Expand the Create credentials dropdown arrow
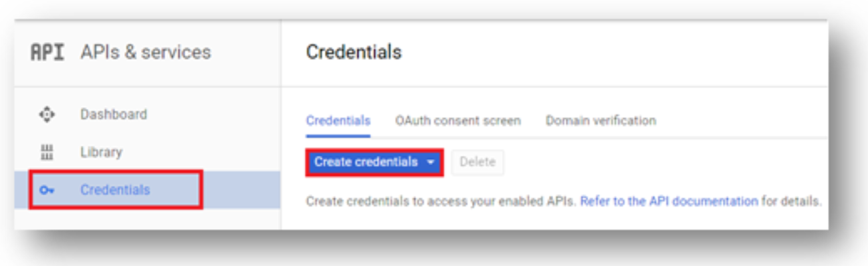 (431, 162)
